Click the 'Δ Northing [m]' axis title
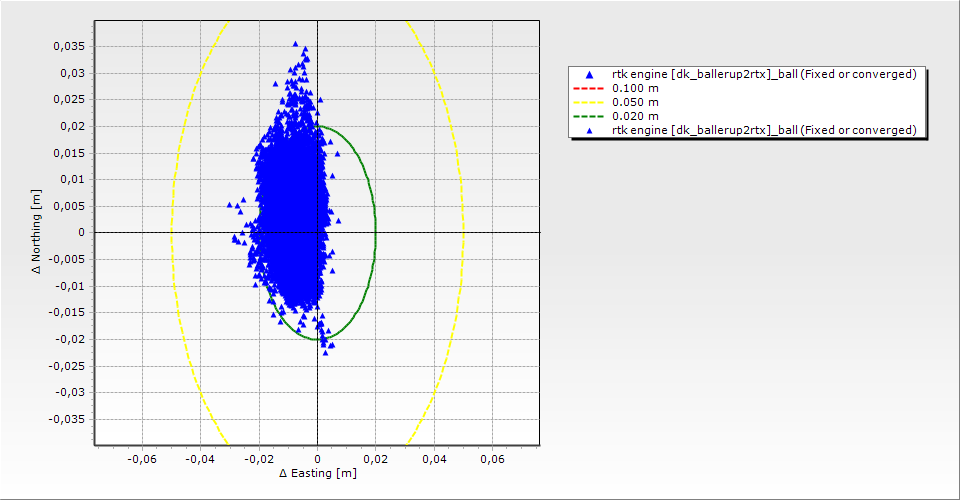The width and height of the screenshot is (960, 500). pyautogui.click(x=37, y=231)
